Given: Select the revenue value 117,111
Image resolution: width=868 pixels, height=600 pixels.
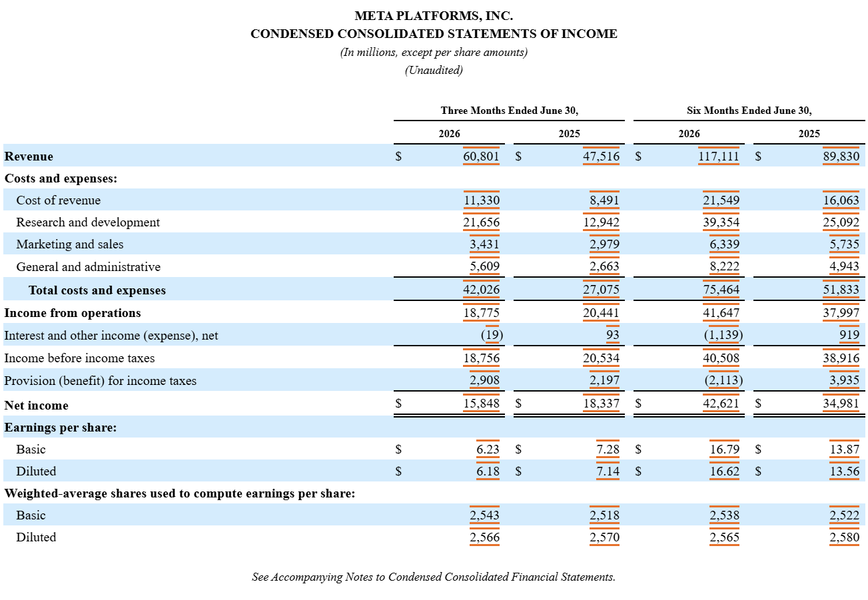Looking at the screenshot, I should tap(718, 156).
